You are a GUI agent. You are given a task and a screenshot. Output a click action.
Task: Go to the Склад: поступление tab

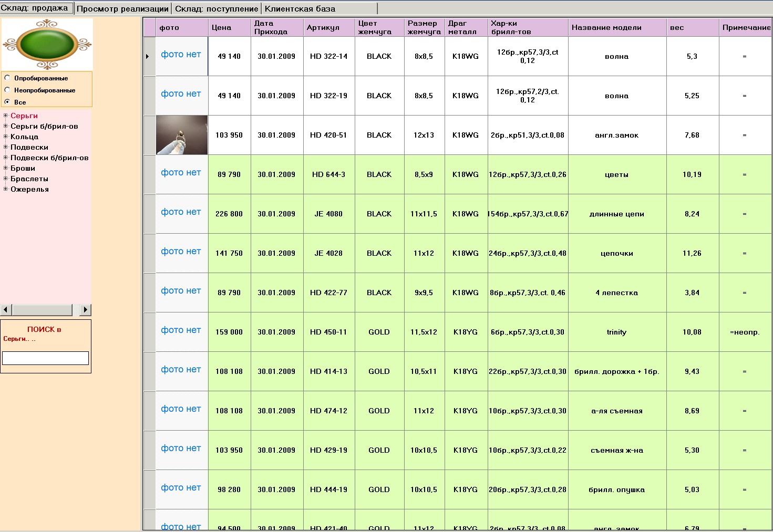[217, 8]
